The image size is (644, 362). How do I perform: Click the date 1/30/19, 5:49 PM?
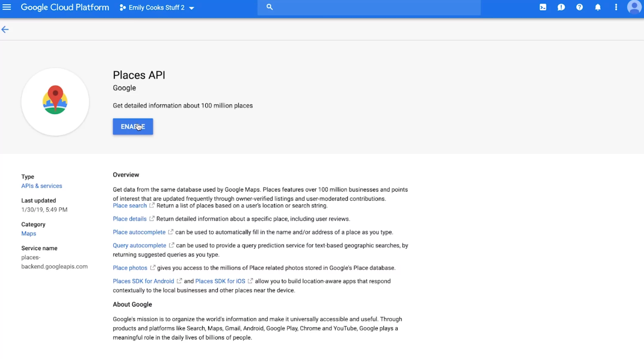click(x=44, y=210)
